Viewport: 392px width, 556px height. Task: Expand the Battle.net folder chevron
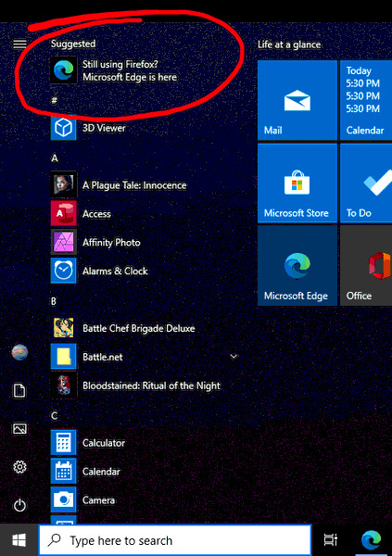coord(234,357)
